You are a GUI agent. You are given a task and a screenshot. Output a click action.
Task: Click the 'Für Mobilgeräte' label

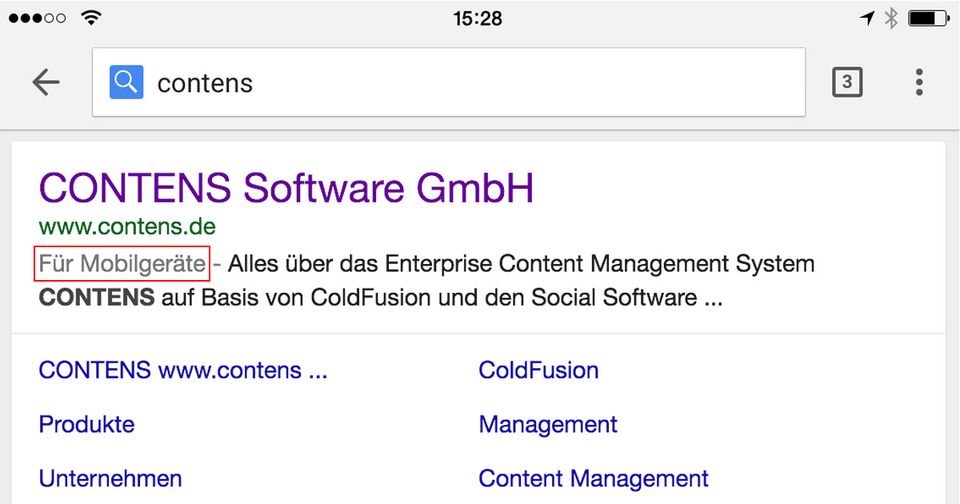coord(122,264)
